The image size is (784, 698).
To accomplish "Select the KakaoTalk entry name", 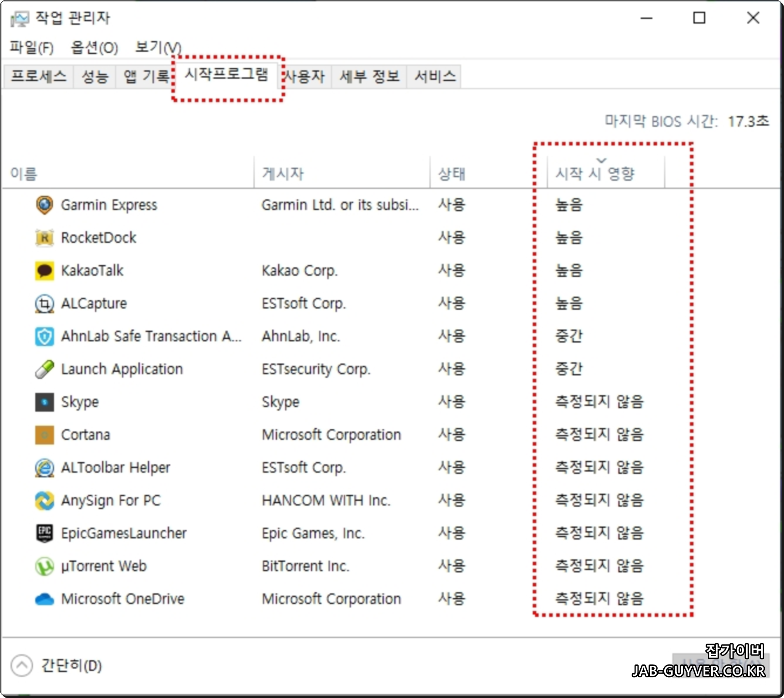I will [x=92, y=271].
